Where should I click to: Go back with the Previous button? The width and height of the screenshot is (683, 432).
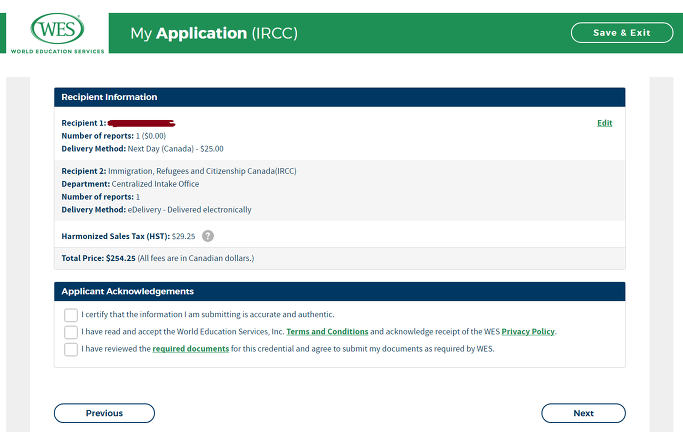tap(104, 413)
